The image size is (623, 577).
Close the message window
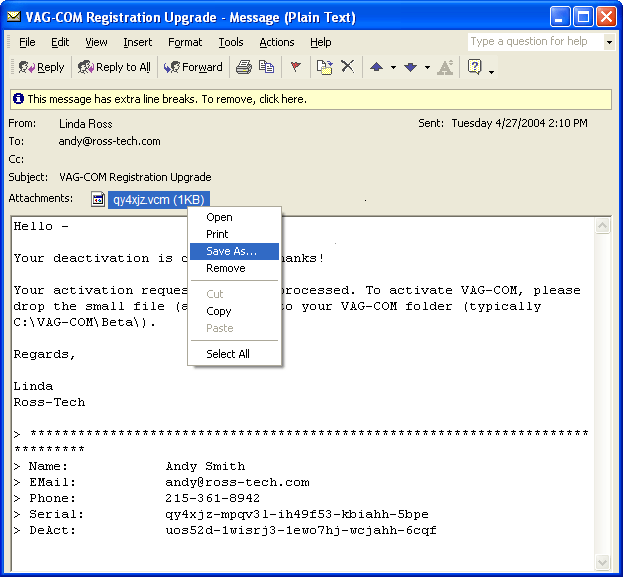[x=607, y=17]
